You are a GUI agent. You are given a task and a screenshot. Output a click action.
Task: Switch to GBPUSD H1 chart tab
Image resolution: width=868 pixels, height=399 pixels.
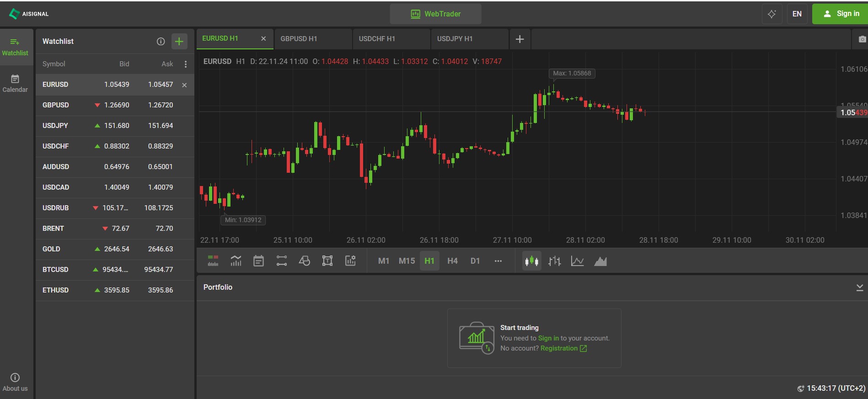pos(313,39)
